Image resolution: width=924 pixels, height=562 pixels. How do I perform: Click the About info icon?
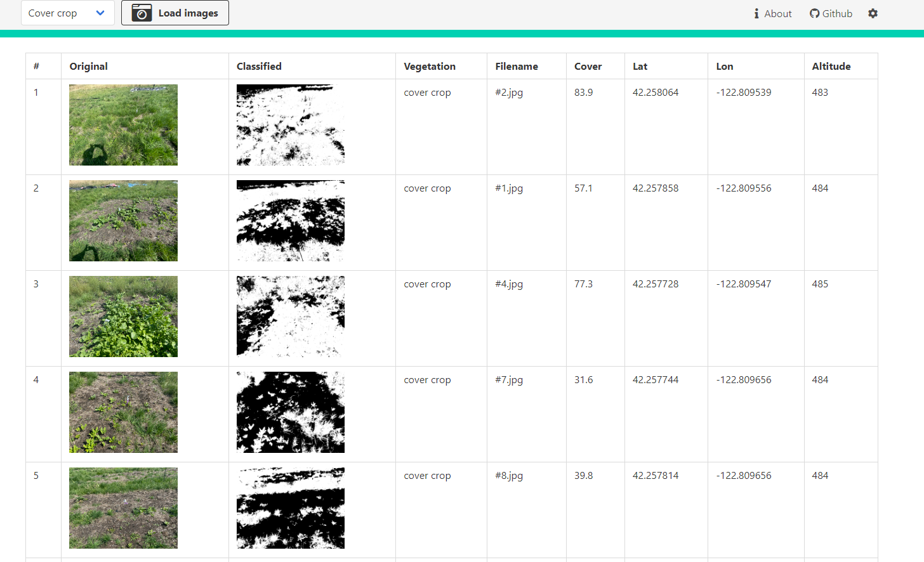tap(756, 13)
